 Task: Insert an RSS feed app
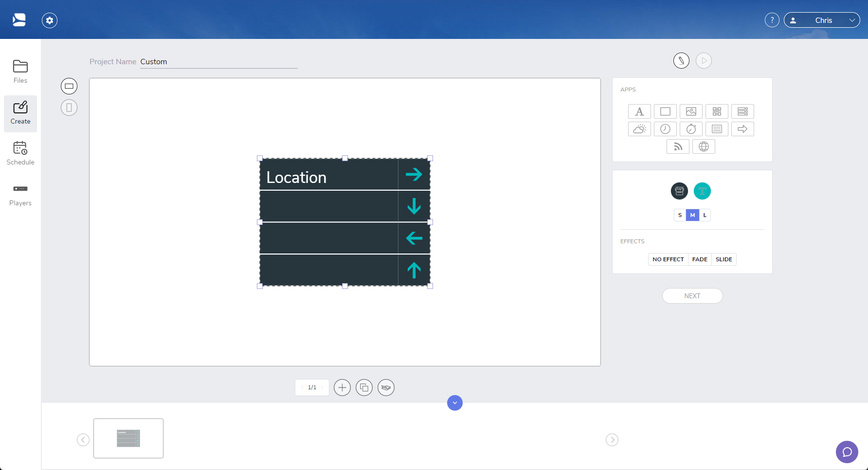coord(678,146)
